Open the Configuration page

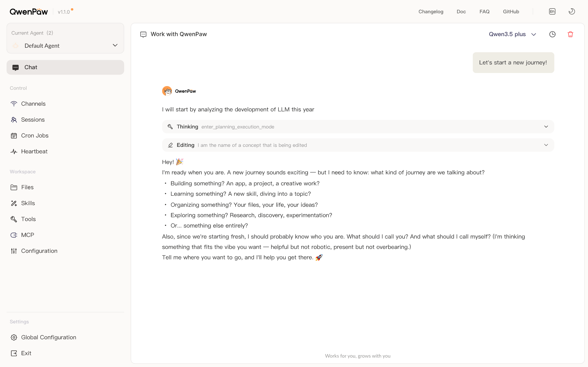pyautogui.click(x=39, y=251)
